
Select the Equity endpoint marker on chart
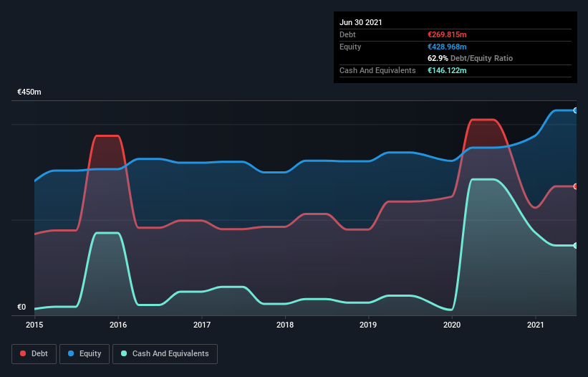(x=575, y=110)
